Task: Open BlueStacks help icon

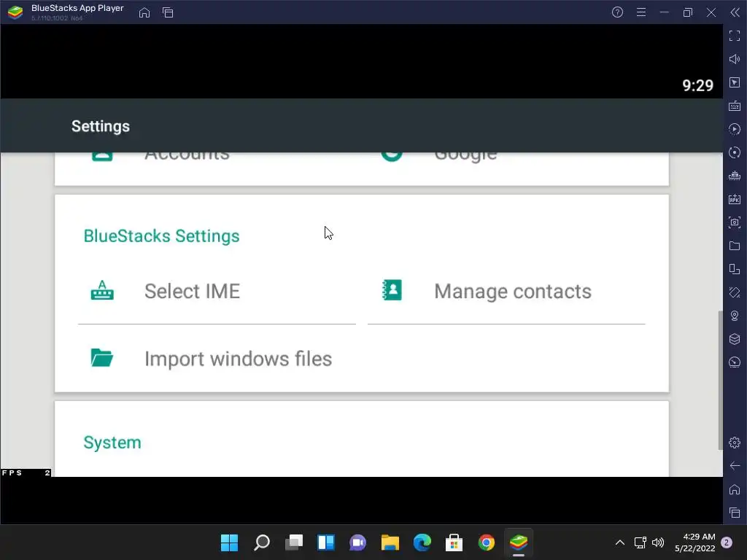Action: coord(617,12)
